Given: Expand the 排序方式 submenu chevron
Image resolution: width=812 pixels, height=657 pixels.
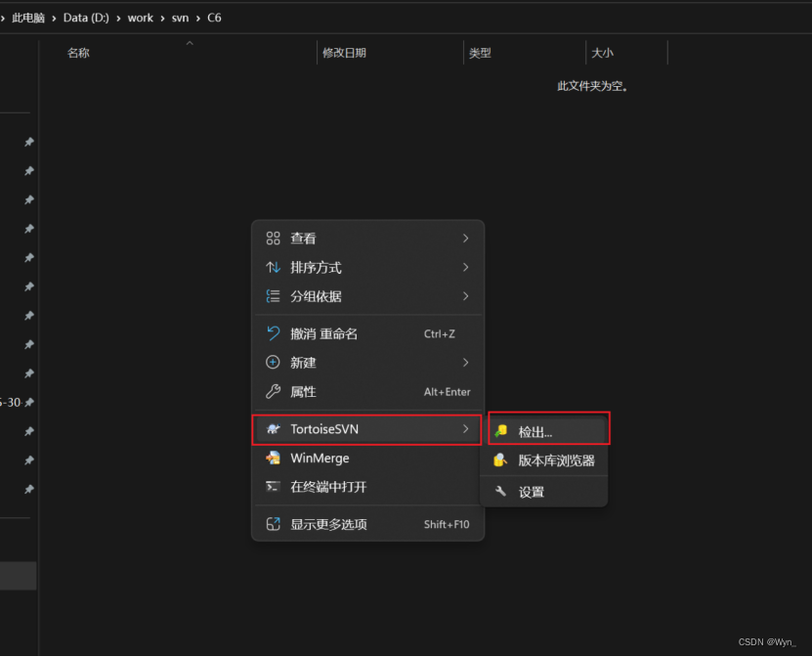Looking at the screenshot, I should pos(465,267).
